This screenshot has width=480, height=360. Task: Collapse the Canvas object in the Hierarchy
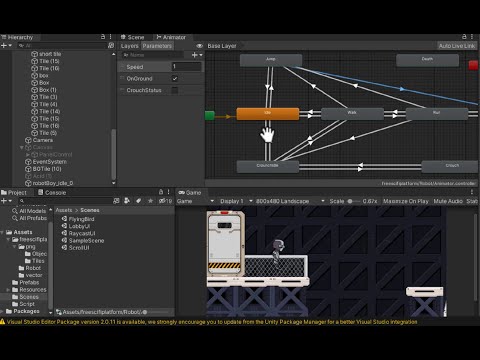point(22,147)
